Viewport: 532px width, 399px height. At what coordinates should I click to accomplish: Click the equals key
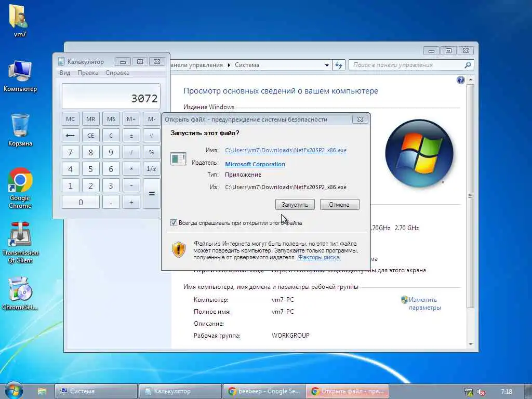(x=151, y=193)
